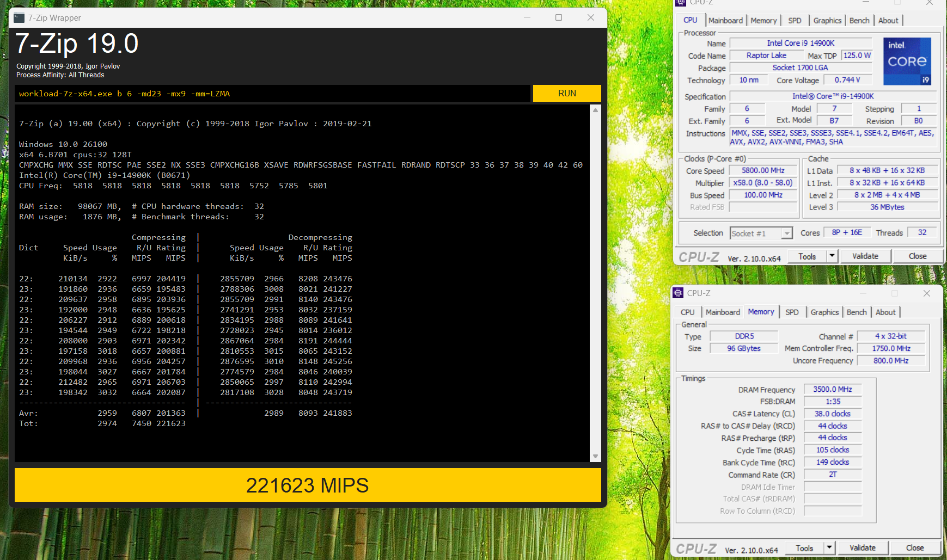Expand the Tools dropdown arrow in the upper CPU-Z window

832,256
